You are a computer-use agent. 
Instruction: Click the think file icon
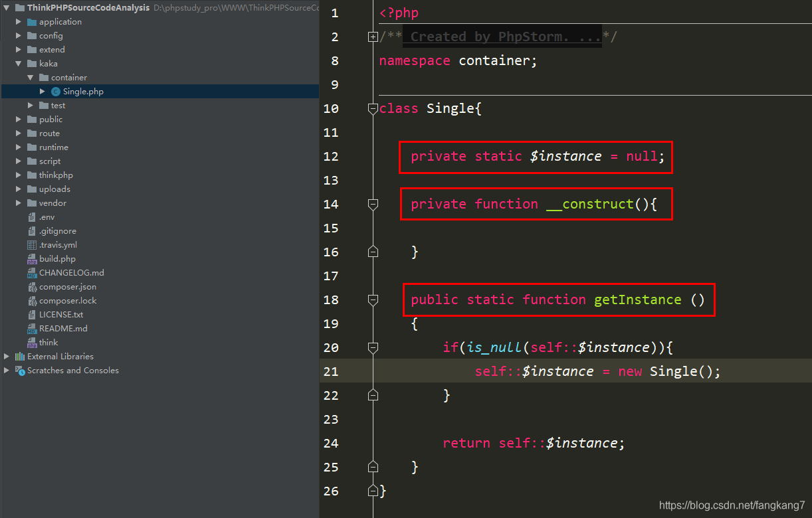[32, 343]
